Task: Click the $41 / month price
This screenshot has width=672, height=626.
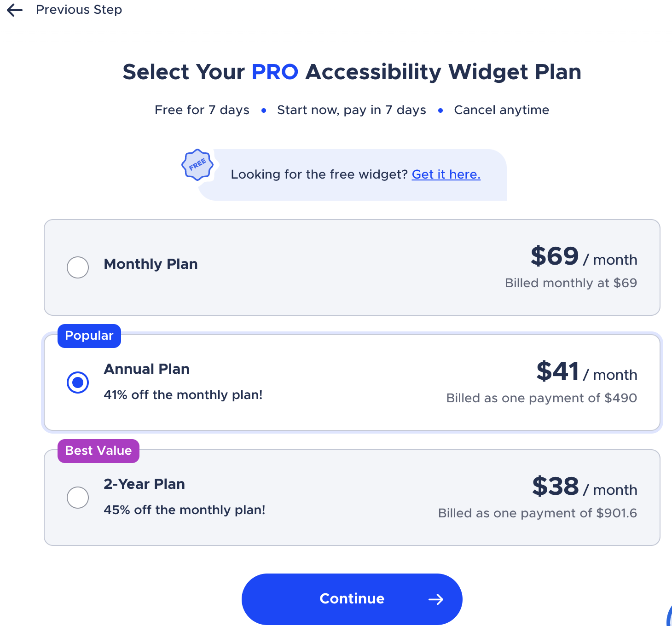Action: click(587, 371)
